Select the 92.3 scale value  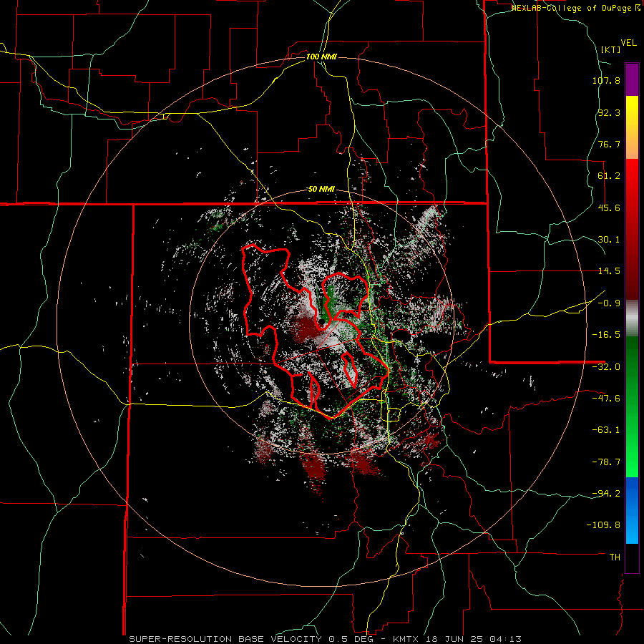click(x=609, y=112)
